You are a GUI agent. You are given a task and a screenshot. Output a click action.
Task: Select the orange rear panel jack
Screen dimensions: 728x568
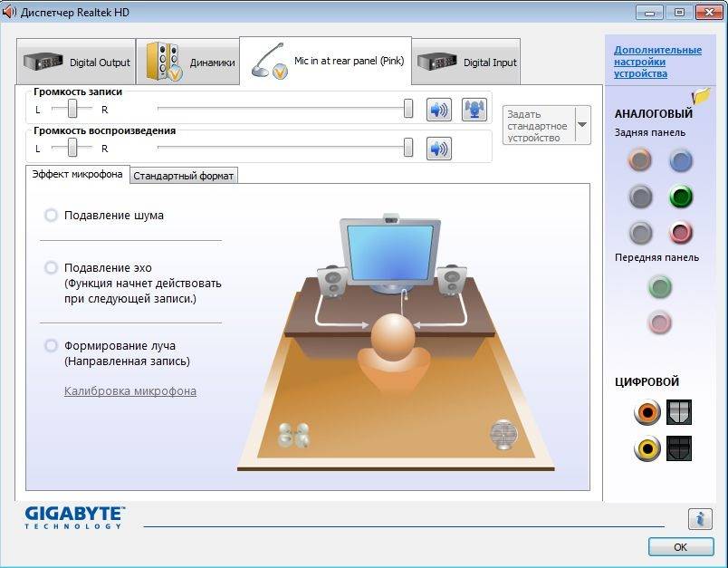(640, 161)
